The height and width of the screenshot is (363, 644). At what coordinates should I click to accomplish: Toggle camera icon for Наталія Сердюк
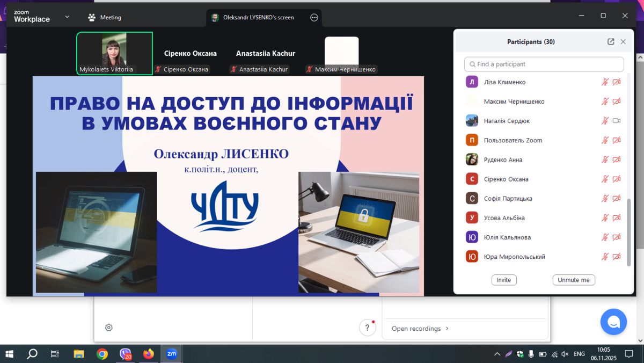pos(617,121)
